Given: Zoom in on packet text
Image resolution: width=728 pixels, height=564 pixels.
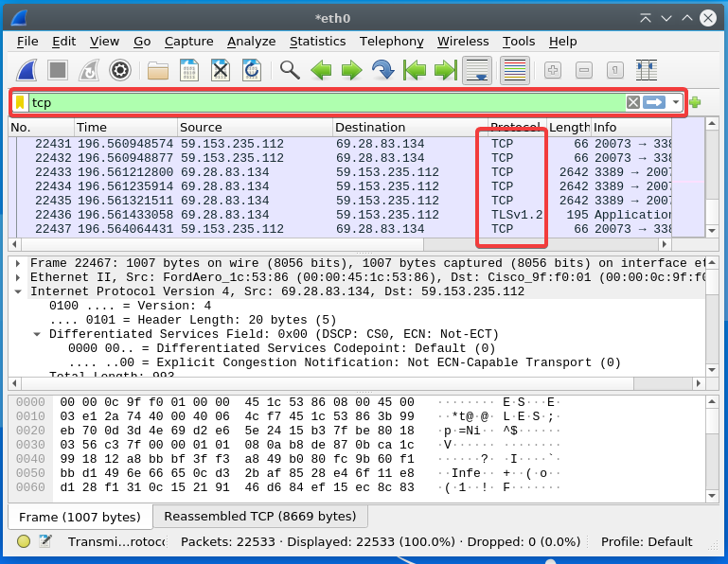Looking at the screenshot, I should [553, 71].
